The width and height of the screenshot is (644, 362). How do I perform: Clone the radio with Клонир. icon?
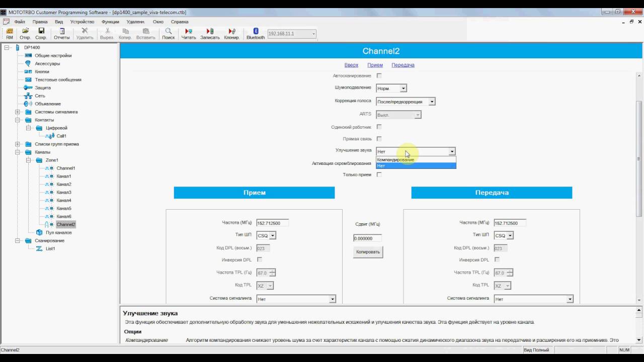(232, 34)
